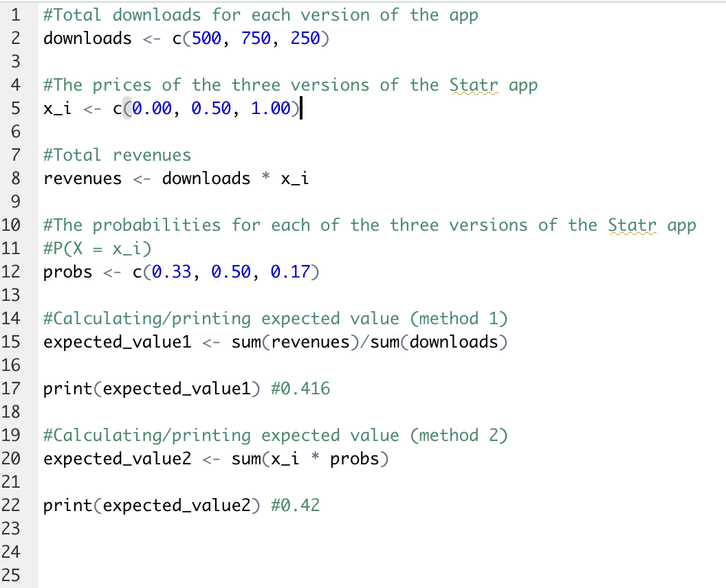
Task: Click the revenues assignment on line 8
Action: point(82,178)
